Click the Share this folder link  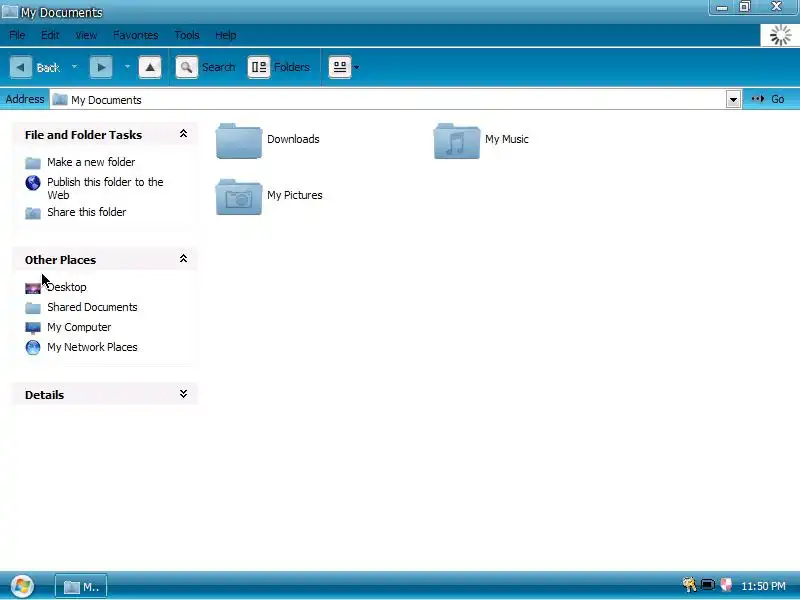point(87,212)
